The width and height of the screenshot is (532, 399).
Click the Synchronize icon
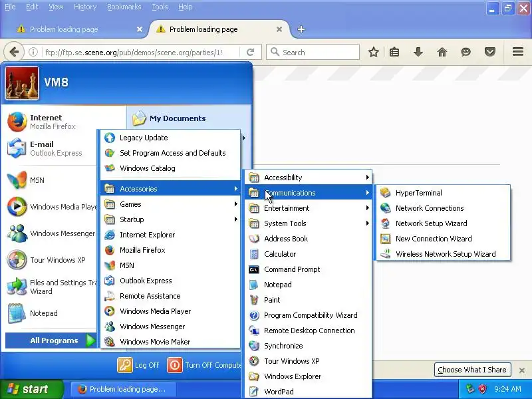click(x=254, y=346)
